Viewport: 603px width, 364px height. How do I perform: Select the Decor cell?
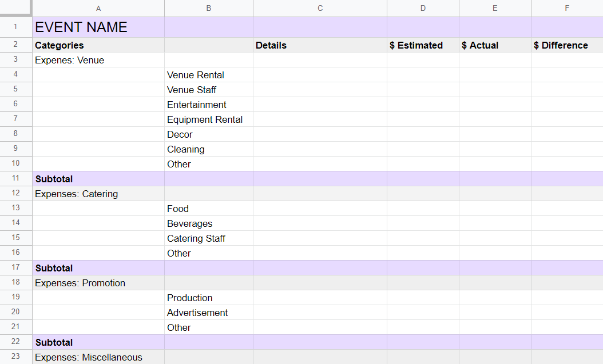(209, 134)
